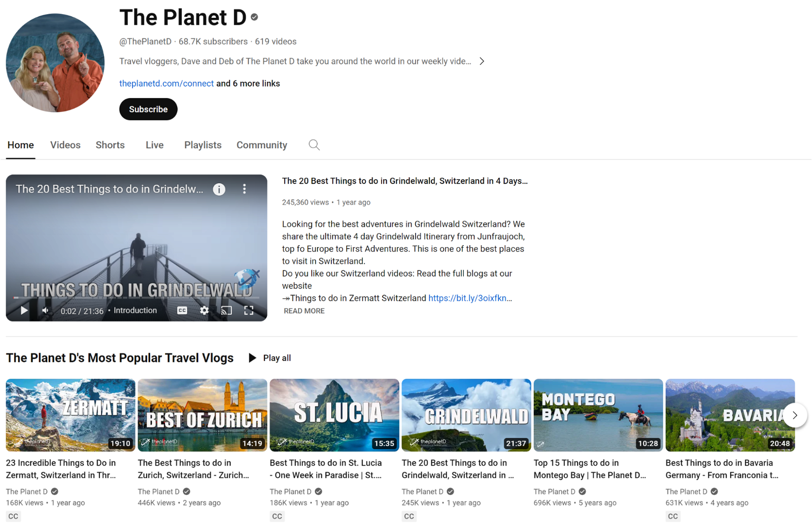The image size is (812, 528).
Task: Play all Most Popular Travel Vlogs
Action: coord(270,358)
